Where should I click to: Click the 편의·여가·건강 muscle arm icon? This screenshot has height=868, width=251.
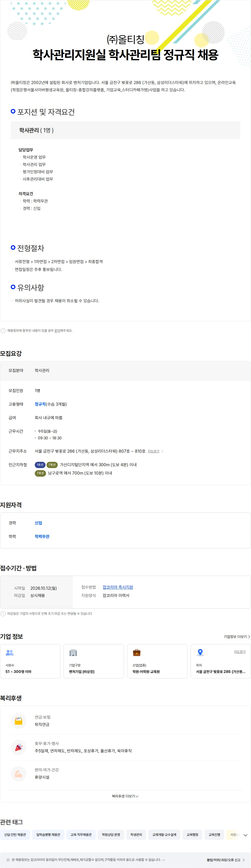click(x=19, y=773)
